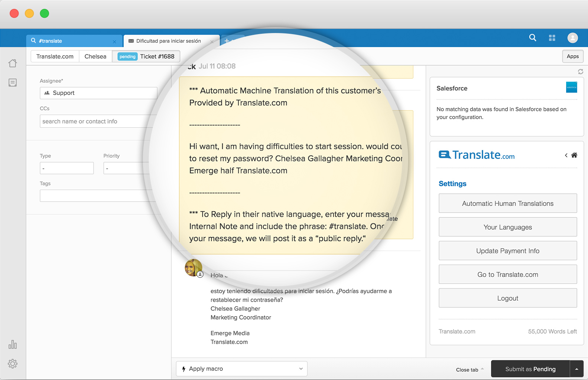The width and height of the screenshot is (588, 380).
Task: Add a new tab with plus button
Action: [227, 41]
